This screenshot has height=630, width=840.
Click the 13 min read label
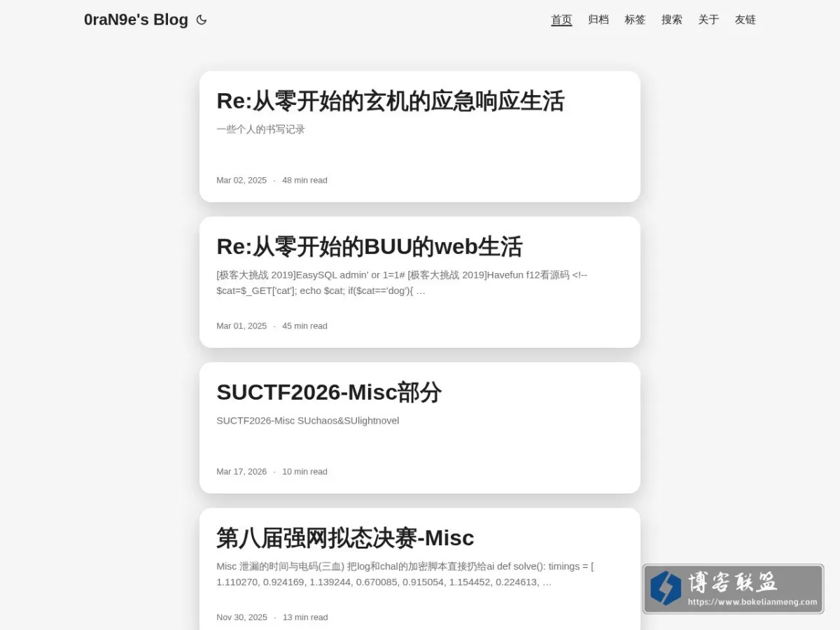tap(305, 617)
